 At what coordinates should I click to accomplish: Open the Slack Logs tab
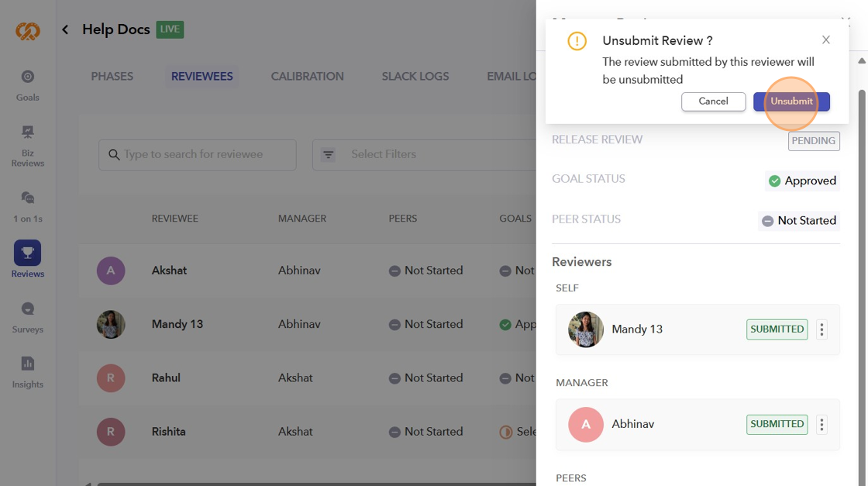pyautogui.click(x=415, y=76)
